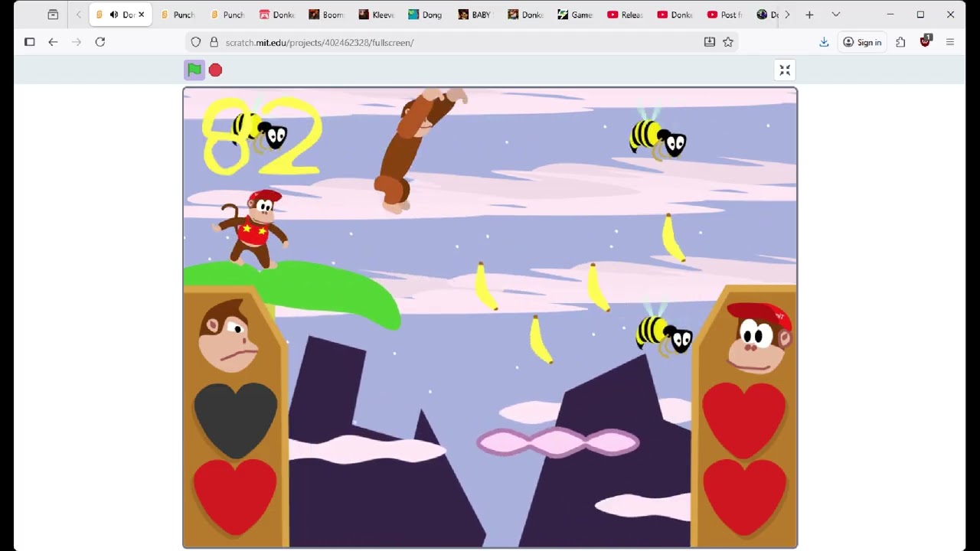Image resolution: width=980 pixels, height=551 pixels.
Task: Click the red shield extension icon with the badge
Action: tap(925, 41)
